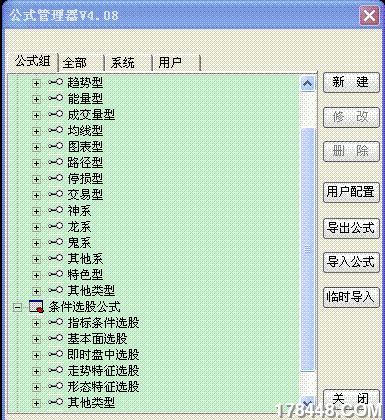Click the key icon beside 指标条件选股
The height and width of the screenshot is (420, 385).
(x=55, y=322)
